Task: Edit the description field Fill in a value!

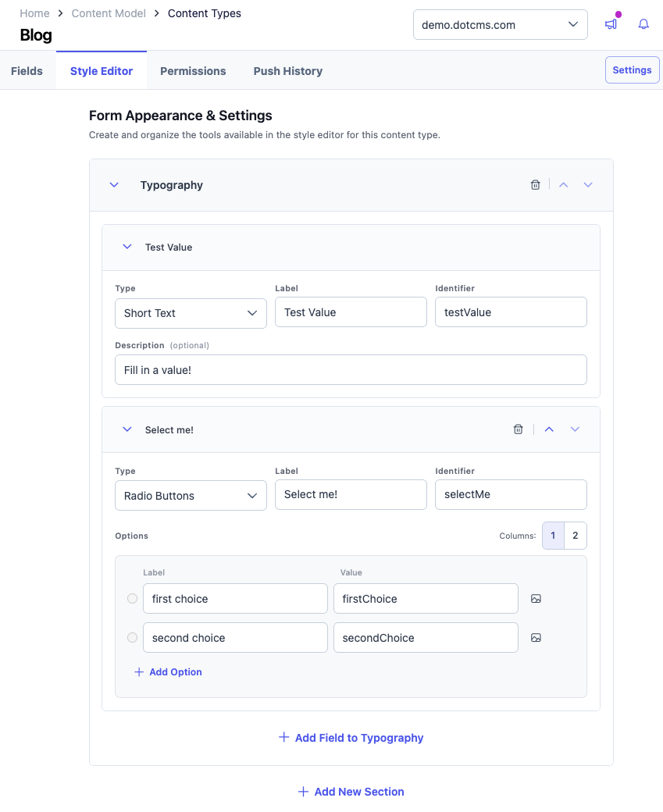Action: (x=351, y=370)
